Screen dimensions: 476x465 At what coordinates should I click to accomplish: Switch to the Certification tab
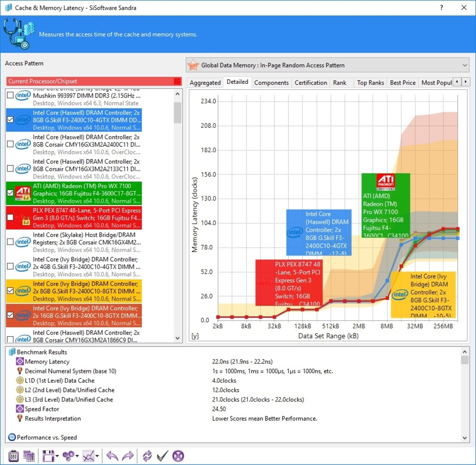[311, 83]
